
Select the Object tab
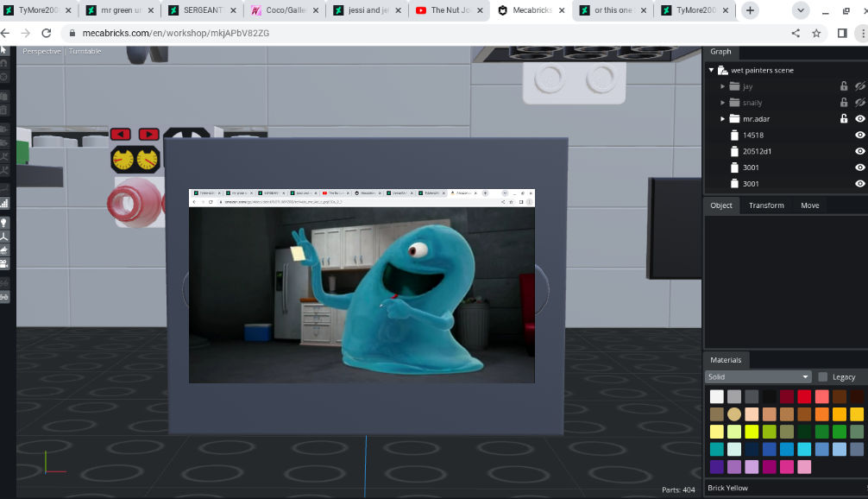(721, 205)
